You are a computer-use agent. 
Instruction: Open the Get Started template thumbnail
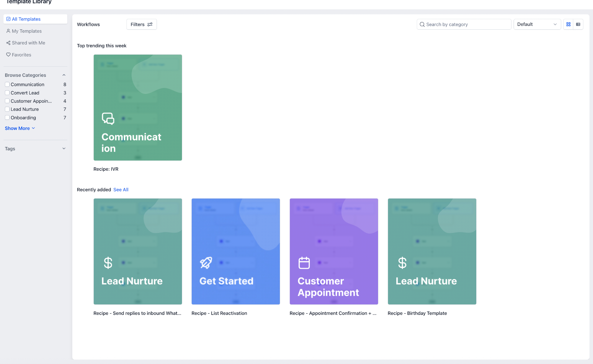click(x=236, y=251)
